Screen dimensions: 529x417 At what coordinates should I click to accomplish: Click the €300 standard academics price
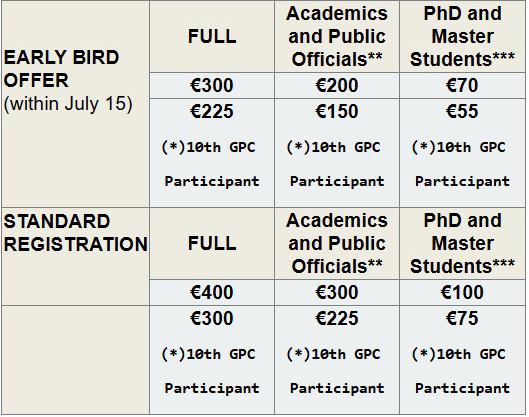(x=337, y=292)
